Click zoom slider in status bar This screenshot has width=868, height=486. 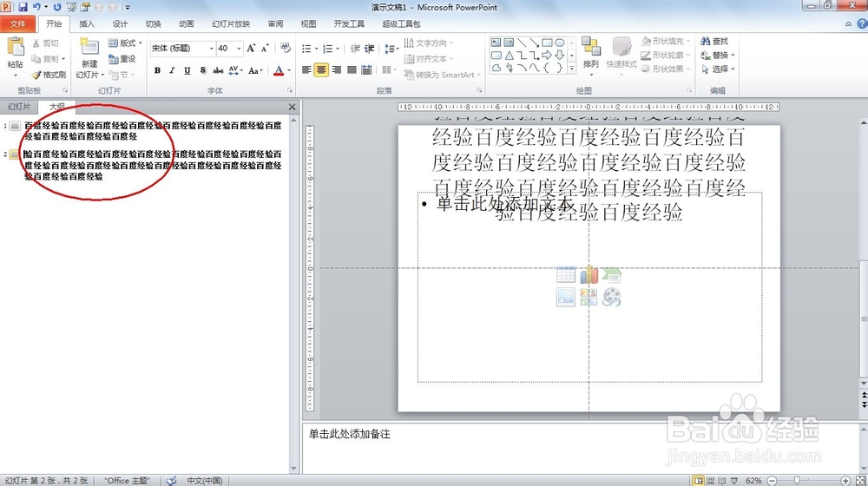[797, 481]
